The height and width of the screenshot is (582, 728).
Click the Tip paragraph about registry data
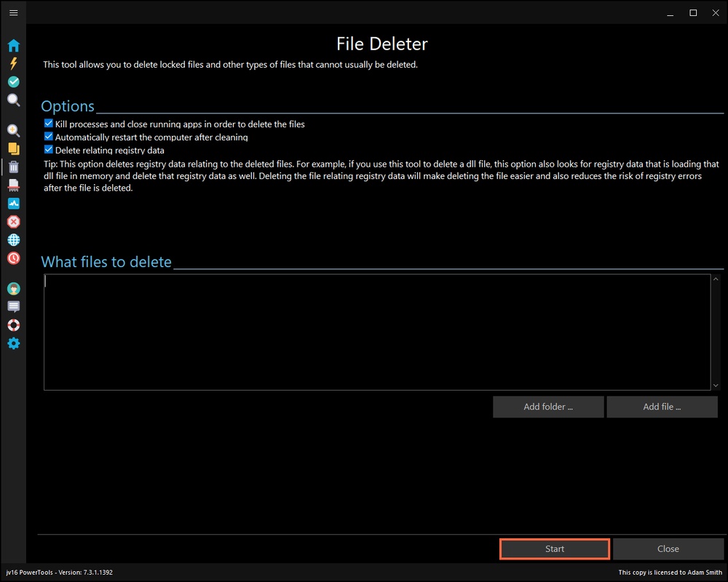(x=381, y=176)
